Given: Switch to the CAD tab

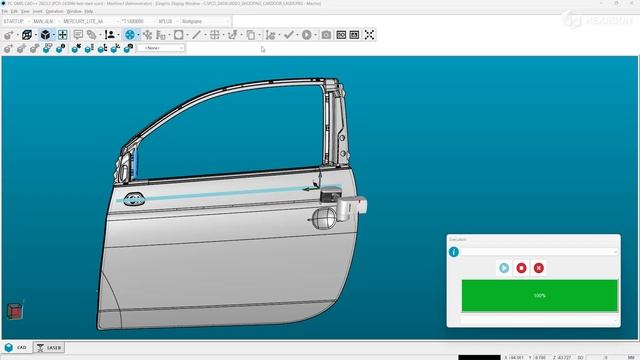Looking at the screenshot, I should coord(16,348).
